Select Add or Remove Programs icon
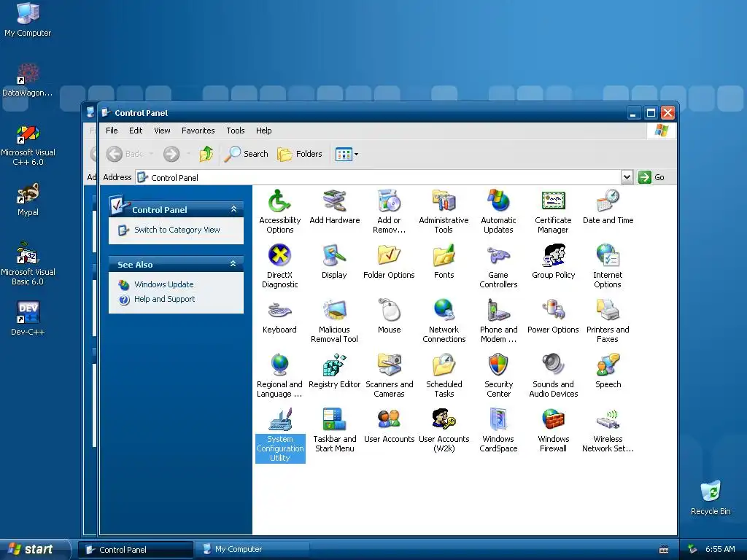This screenshot has height=560, width=747. pyautogui.click(x=390, y=211)
